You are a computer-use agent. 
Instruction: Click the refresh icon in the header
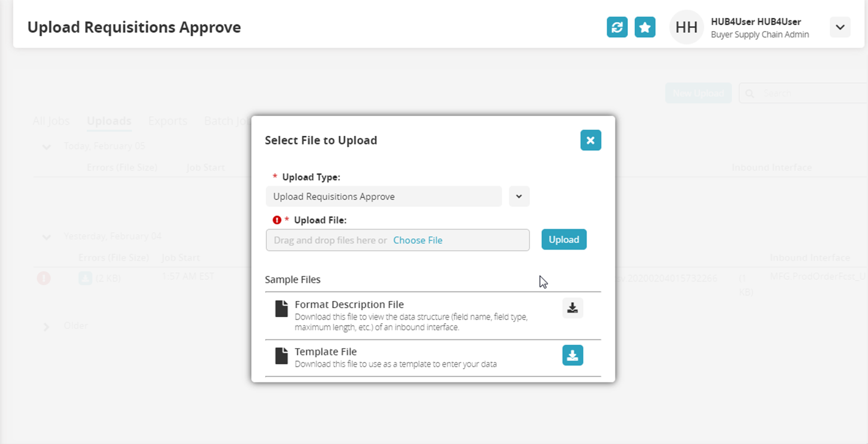click(x=617, y=28)
